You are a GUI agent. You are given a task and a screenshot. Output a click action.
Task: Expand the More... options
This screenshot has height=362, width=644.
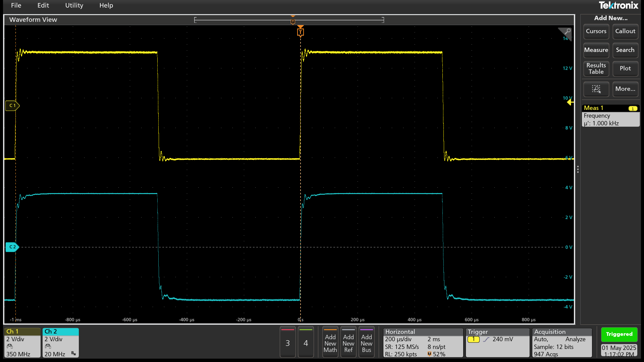(625, 89)
